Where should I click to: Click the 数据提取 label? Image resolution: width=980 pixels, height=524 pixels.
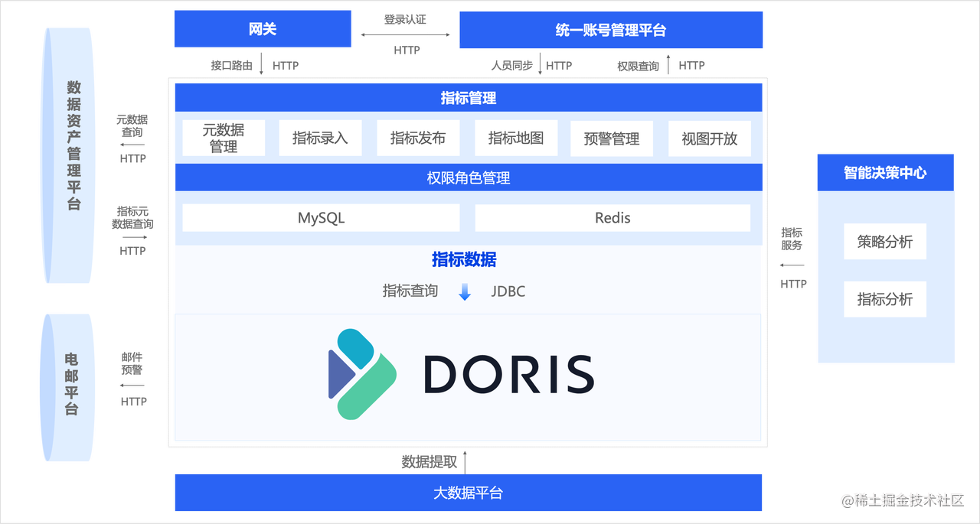tap(430, 461)
